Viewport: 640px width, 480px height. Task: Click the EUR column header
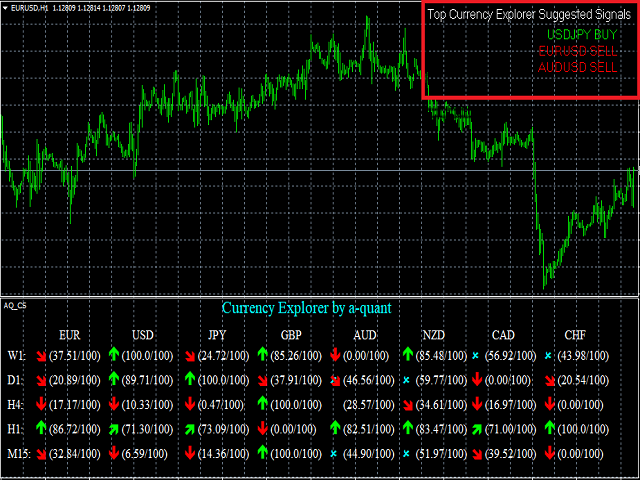pos(69,336)
